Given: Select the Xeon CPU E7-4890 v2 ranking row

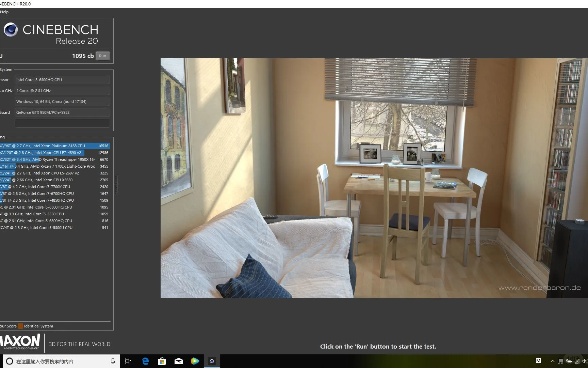Looking at the screenshot, I should tap(55, 153).
